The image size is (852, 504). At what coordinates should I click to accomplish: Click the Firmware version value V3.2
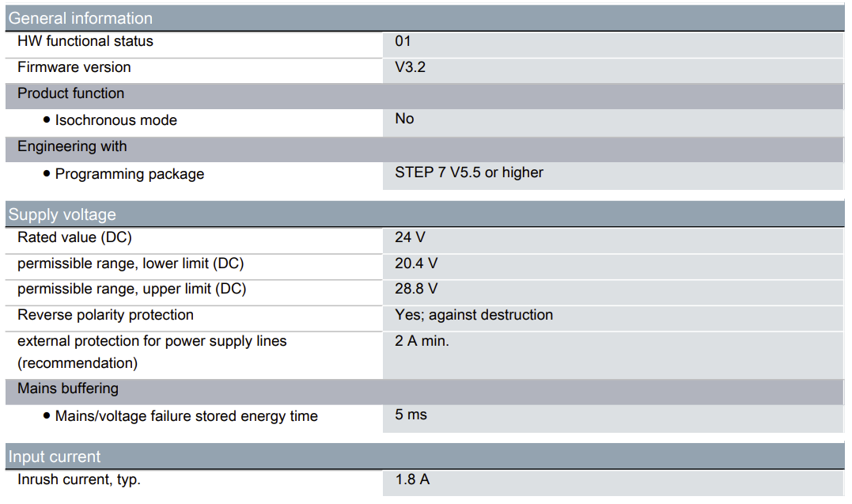tap(410, 67)
